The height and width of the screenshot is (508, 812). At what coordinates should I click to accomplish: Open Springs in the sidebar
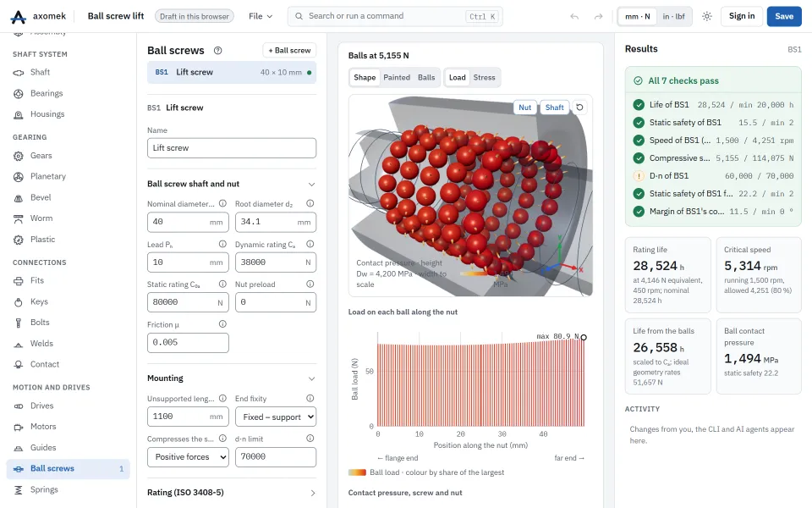(68, 489)
